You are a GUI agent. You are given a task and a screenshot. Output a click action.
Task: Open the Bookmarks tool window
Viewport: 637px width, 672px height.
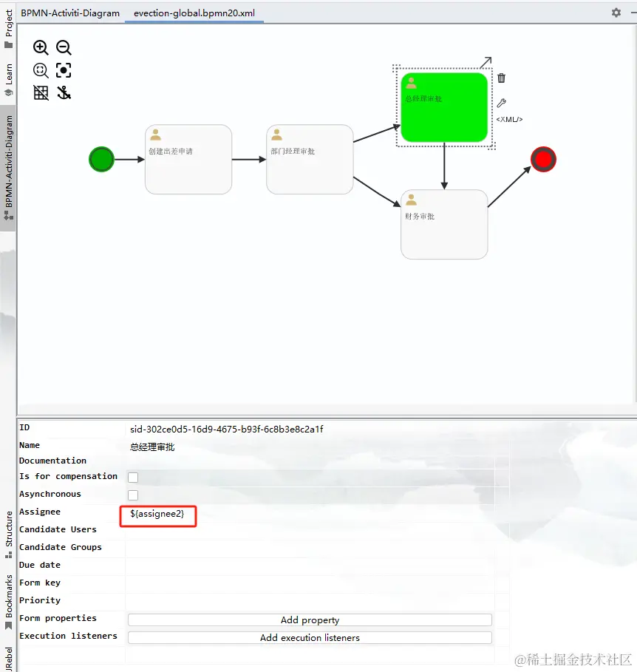(9, 603)
